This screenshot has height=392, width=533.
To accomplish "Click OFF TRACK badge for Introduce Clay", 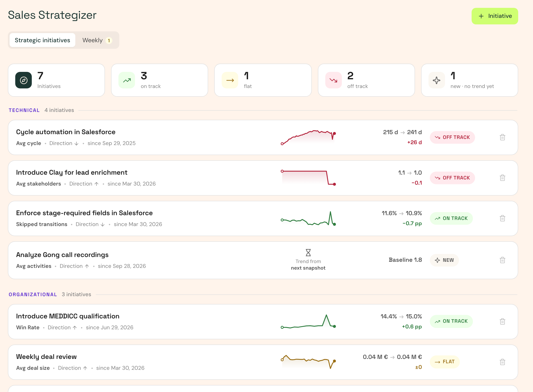I will 452,178.
